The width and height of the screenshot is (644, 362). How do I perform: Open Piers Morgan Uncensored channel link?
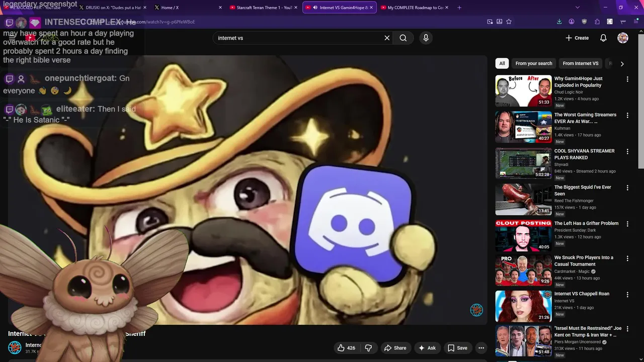[x=578, y=342]
